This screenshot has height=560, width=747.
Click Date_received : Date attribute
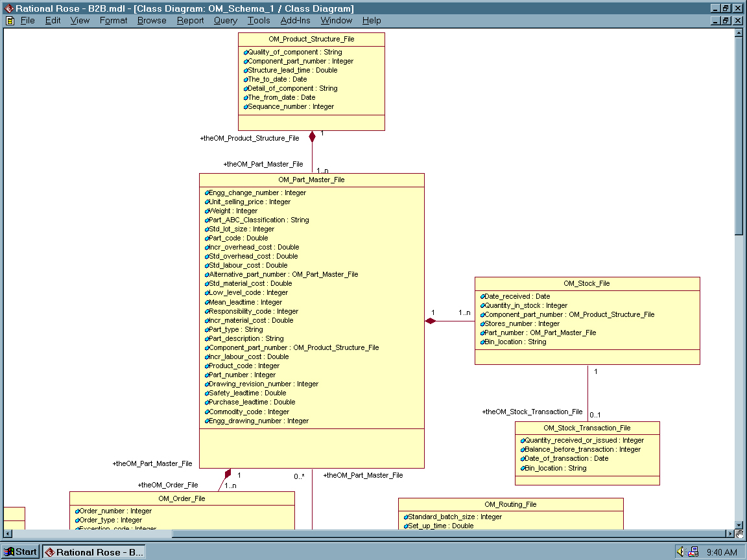click(x=515, y=296)
